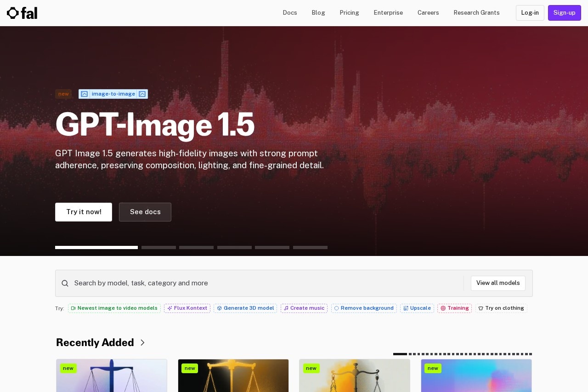Click the purple Sign-up button
The image size is (588, 392).
click(x=564, y=13)
